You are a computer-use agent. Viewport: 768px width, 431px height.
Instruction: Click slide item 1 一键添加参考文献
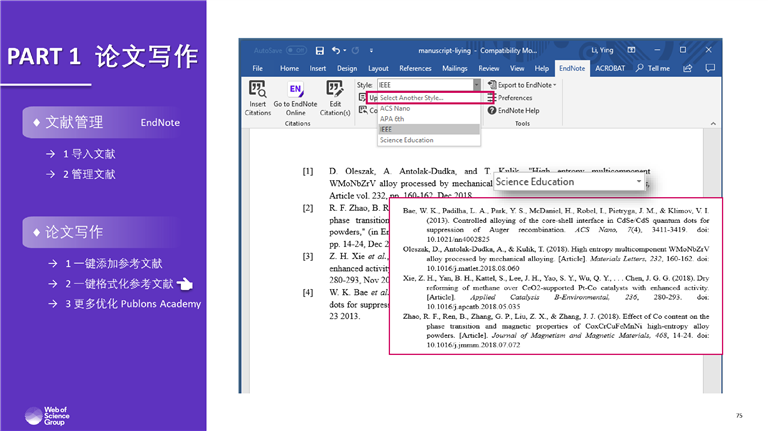click(x=114, y=264)
